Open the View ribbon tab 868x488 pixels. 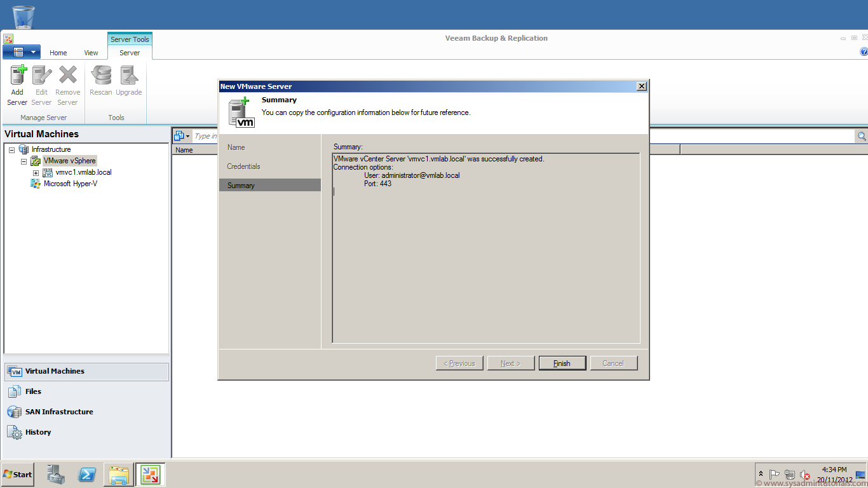pos(92,53)
